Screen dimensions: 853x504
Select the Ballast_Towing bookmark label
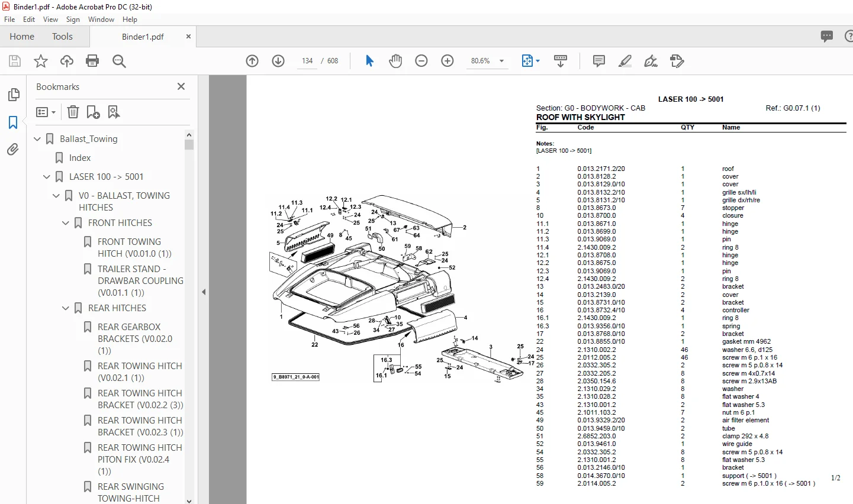point(89,139)
